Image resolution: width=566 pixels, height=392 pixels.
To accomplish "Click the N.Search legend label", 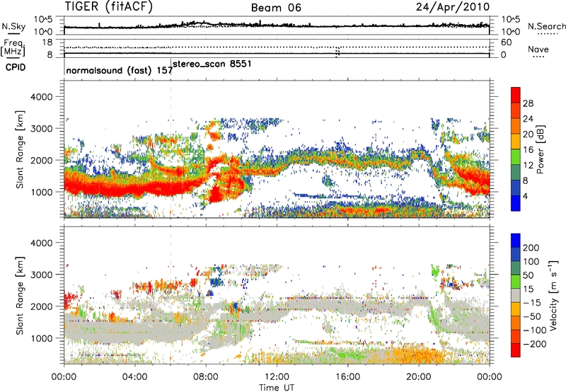I will (x=546, y=26).
